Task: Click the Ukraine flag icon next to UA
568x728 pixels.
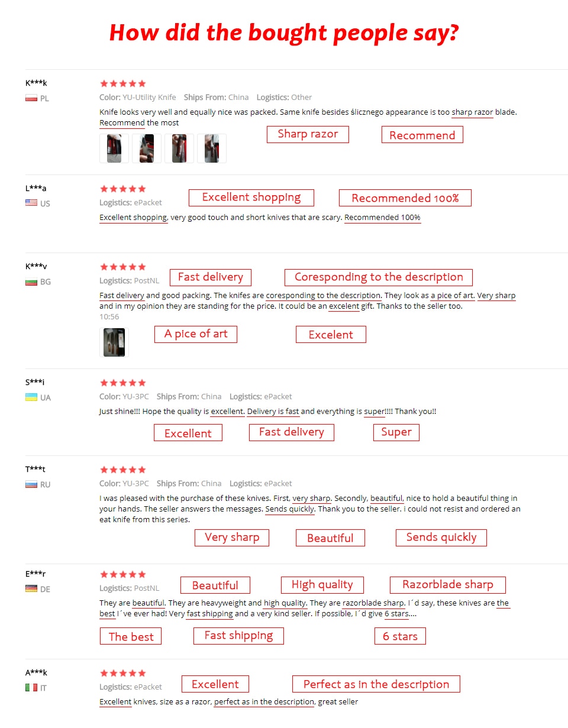Action: coord(31,397)
